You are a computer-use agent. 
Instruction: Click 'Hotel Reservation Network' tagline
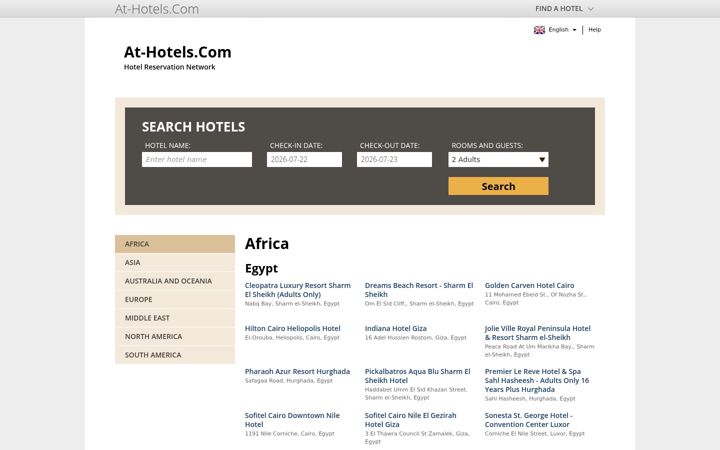click(169, 67)
